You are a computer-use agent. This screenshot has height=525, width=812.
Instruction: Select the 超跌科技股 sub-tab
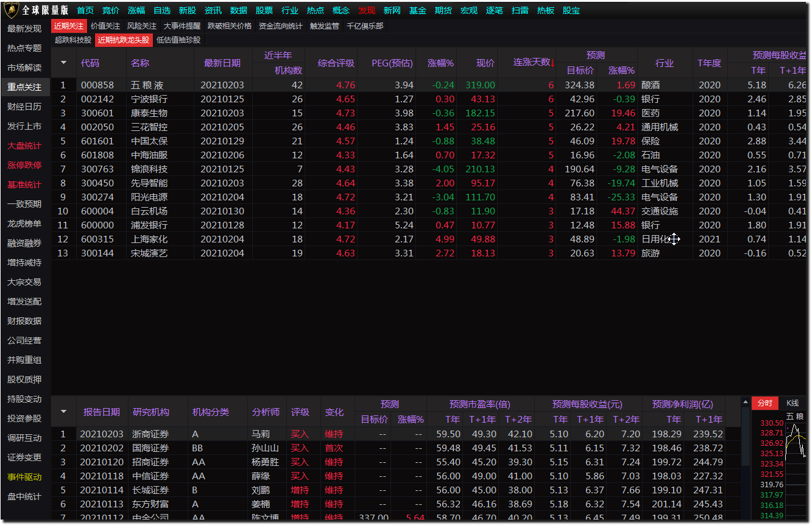coord(73,40)
